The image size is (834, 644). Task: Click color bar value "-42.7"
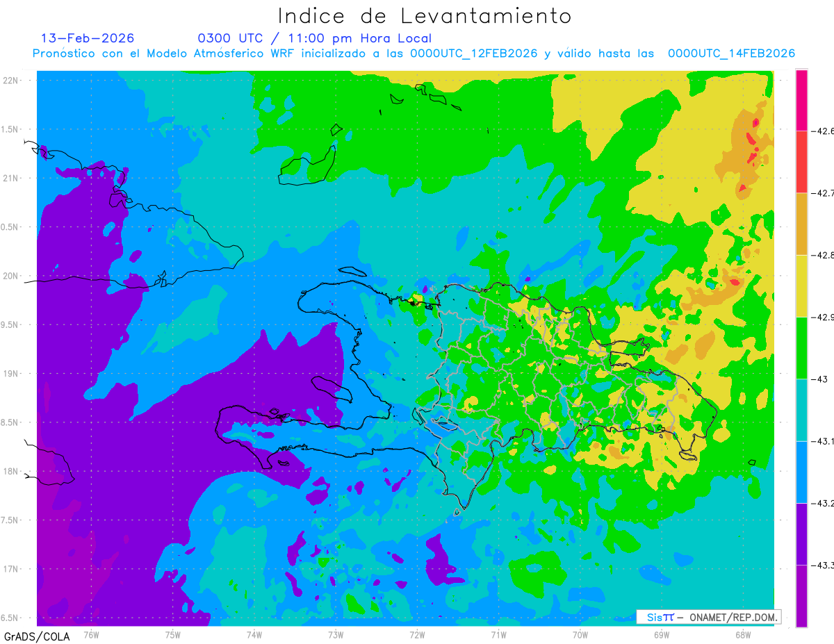pos(823,193)
